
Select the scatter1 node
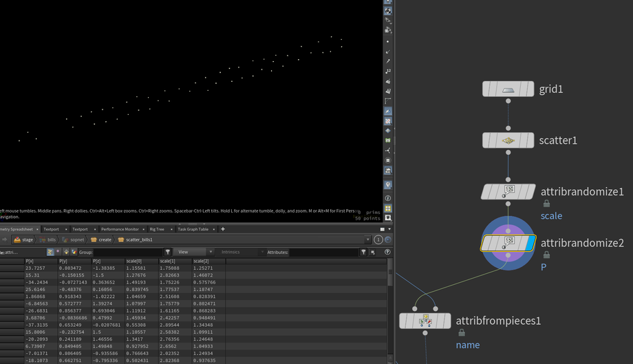click(508, 140)
